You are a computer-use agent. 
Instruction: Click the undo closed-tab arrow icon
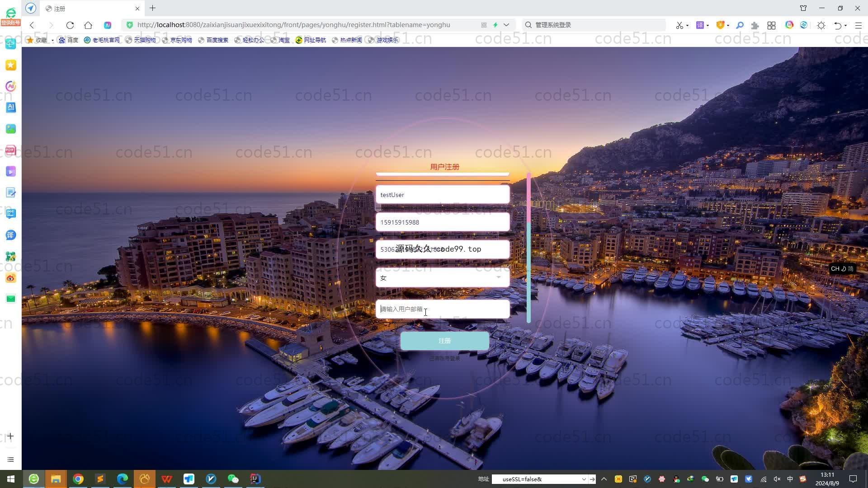(838, 25)
